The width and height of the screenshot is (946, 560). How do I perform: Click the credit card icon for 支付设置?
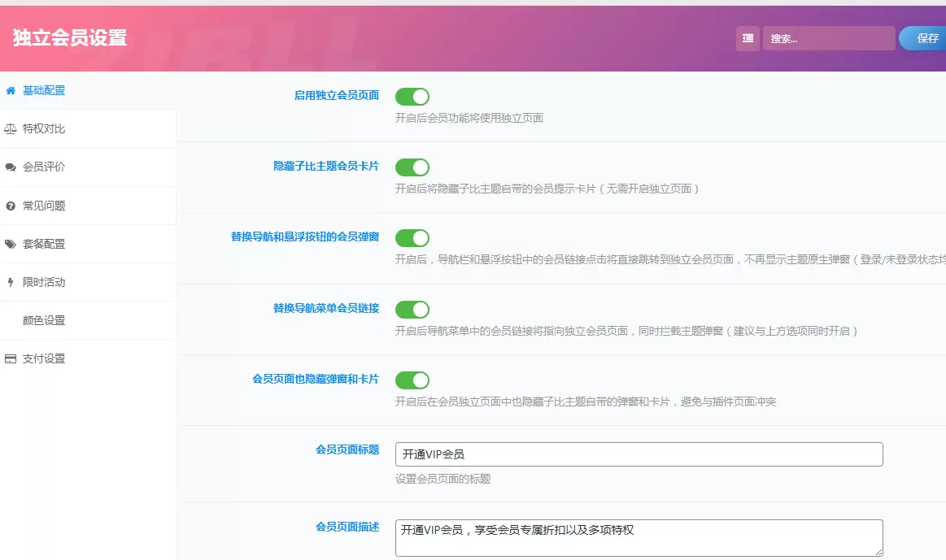11,358
